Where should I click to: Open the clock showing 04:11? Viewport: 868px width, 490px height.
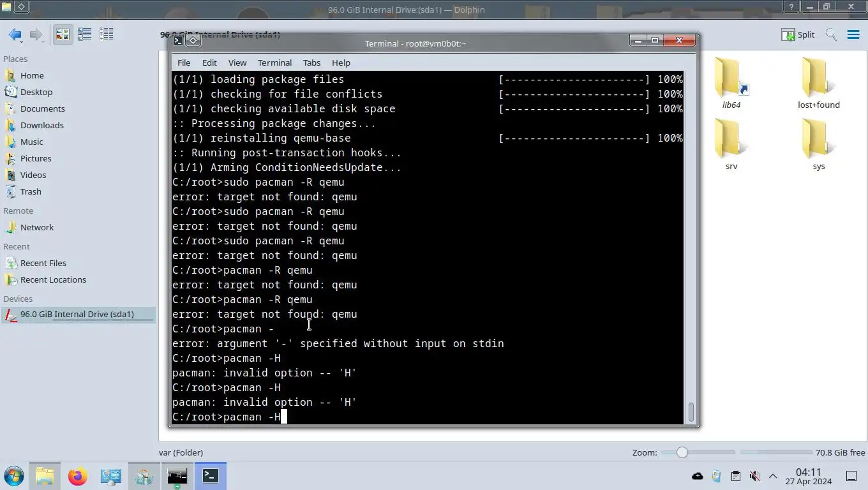[x=808, y=476]
